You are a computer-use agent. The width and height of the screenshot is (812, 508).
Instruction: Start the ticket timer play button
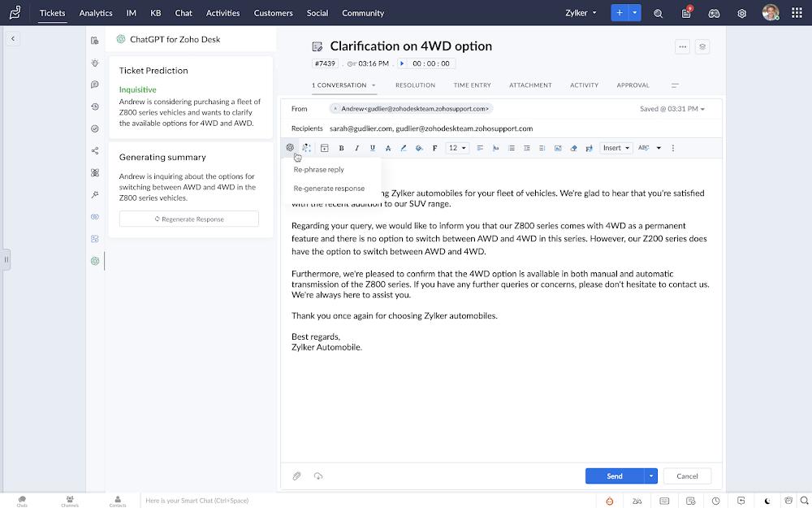coord(402,63)
